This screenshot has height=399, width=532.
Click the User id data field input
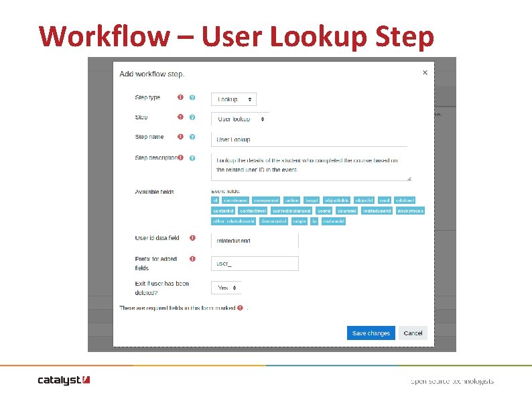[x=255, y=241]
